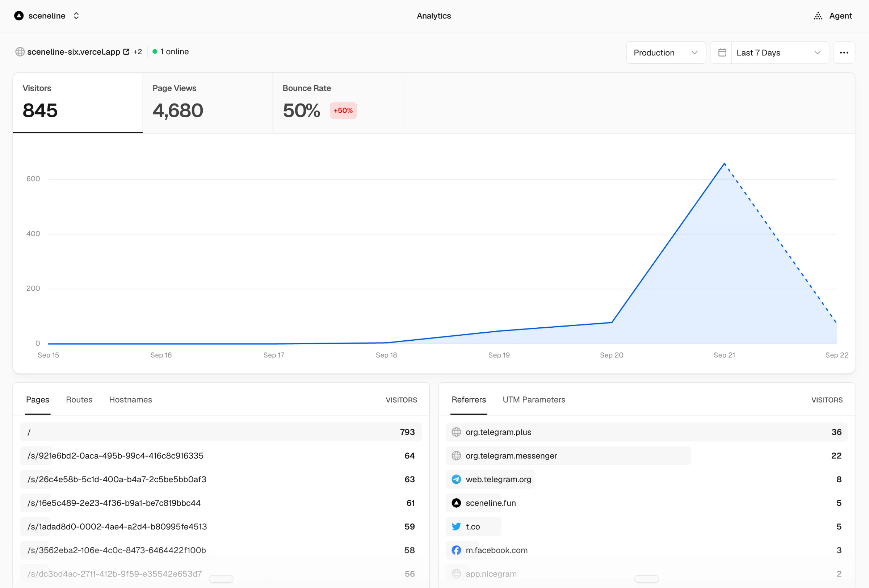Click page row /s/26c4e58b-5c1d-400a-b4a7-2c5be5bb0af3

click(x=221, y=479)
